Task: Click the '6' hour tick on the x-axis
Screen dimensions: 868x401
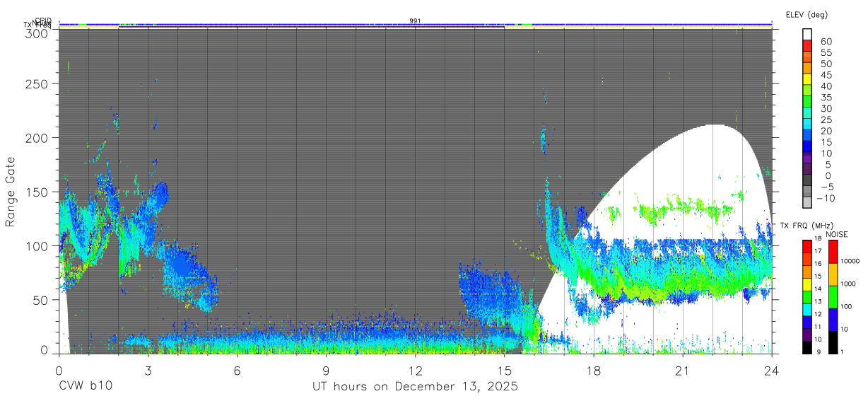Action: [237, 371]
